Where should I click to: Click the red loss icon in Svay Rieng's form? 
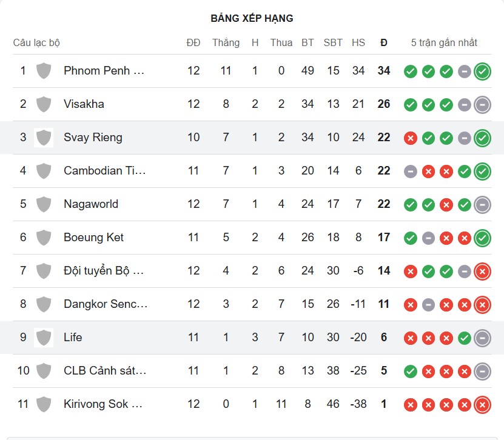pyautogui.click(x=410, y=138)
